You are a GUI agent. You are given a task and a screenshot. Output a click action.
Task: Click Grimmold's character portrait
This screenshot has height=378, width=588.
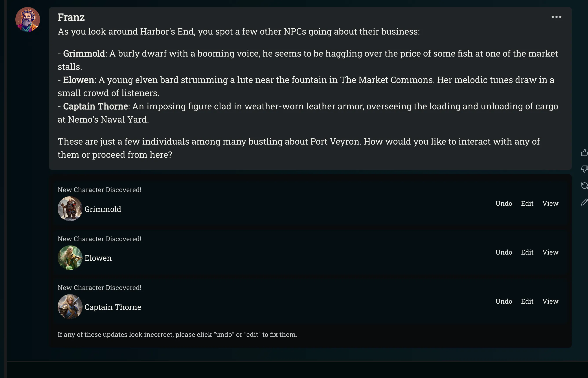point(70,209)
